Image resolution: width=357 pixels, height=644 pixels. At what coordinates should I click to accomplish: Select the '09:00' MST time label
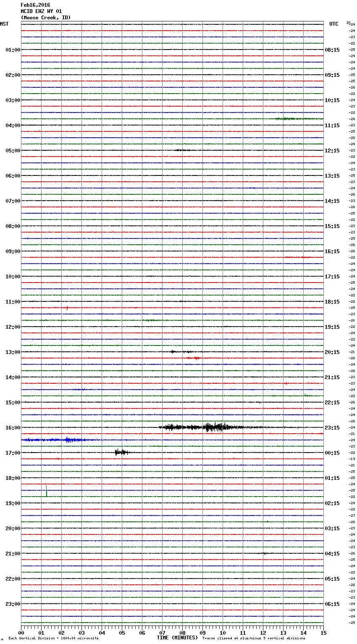tap(13, 251)
